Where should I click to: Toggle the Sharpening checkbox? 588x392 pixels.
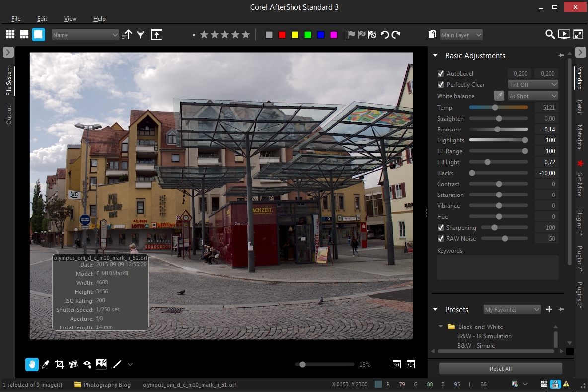441,228
